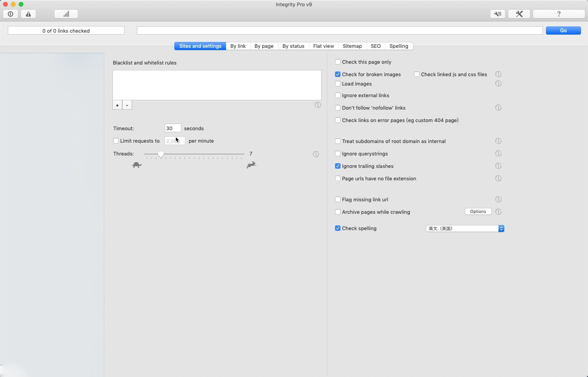
Task: Click the info circle toolbar button
Action: click(11, 14)
